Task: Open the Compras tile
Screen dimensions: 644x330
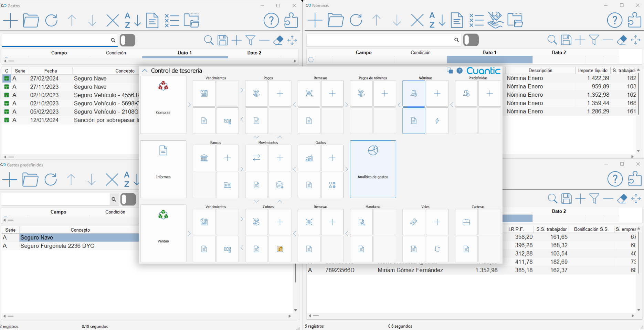Action: point(163,105)
